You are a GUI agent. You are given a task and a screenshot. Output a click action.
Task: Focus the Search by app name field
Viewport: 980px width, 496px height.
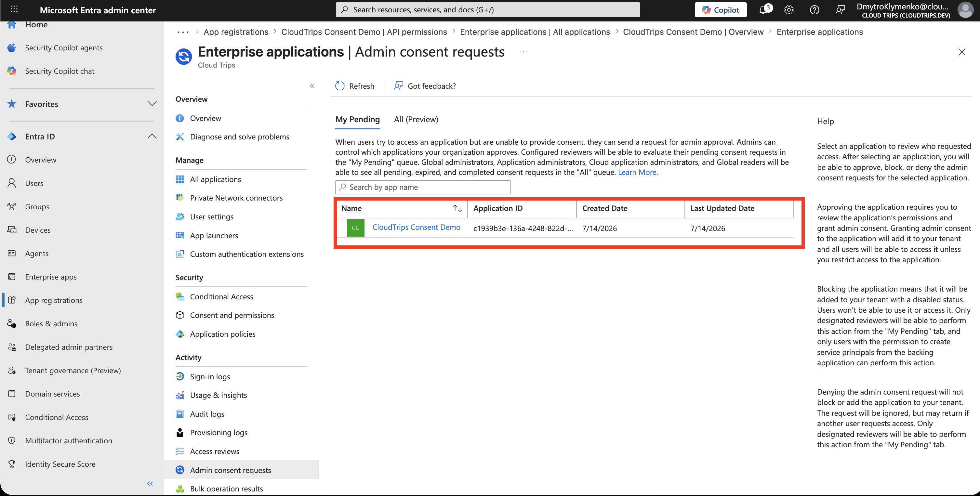tap(423, 187)
